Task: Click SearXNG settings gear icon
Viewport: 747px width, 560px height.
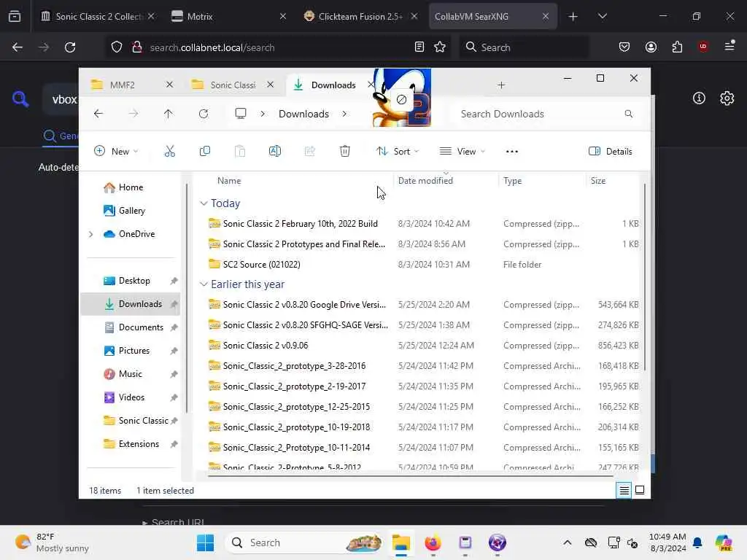Action: point(727,98)
